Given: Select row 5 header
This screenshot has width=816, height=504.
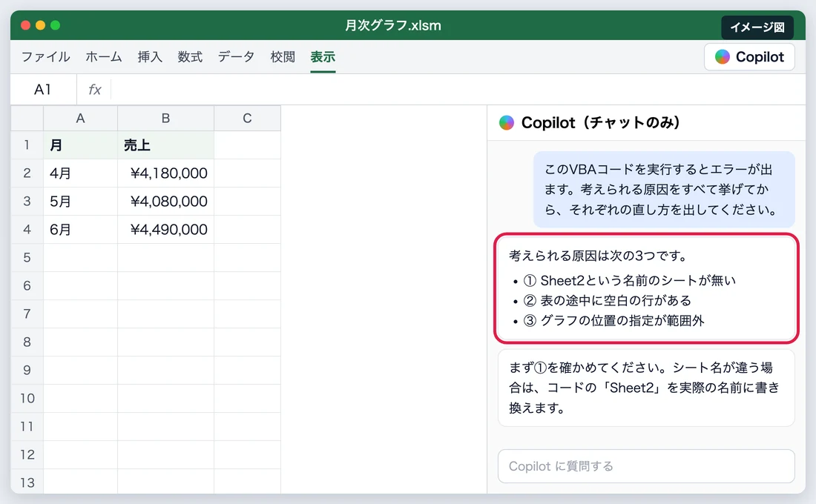Looking at the screenshot, I should point(27,257).
